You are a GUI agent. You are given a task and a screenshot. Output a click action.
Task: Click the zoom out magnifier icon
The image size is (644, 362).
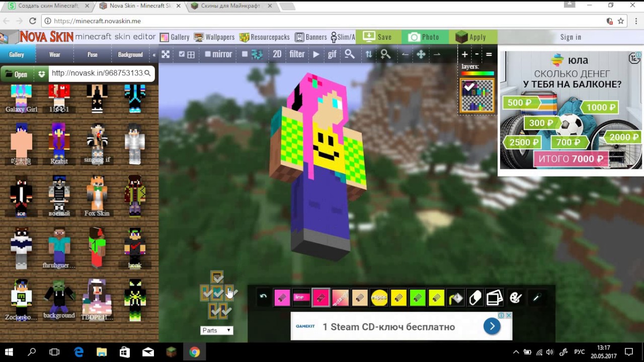(x=350, y=54)
